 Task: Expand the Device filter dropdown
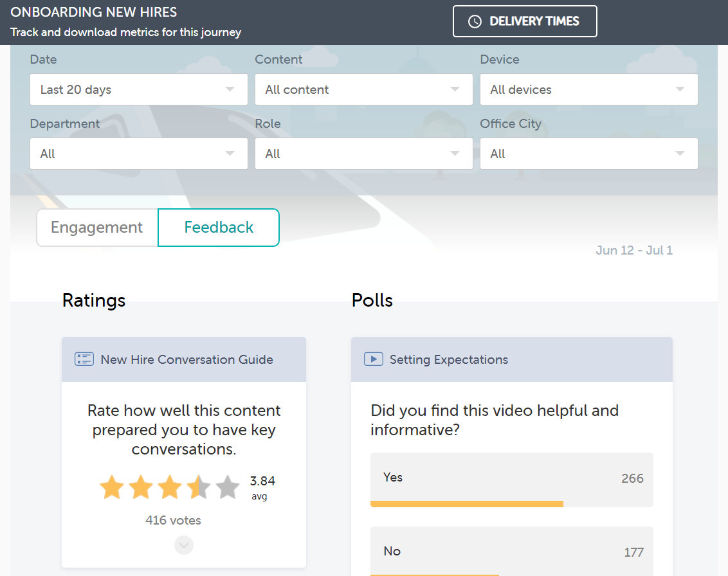pos(588,89)
